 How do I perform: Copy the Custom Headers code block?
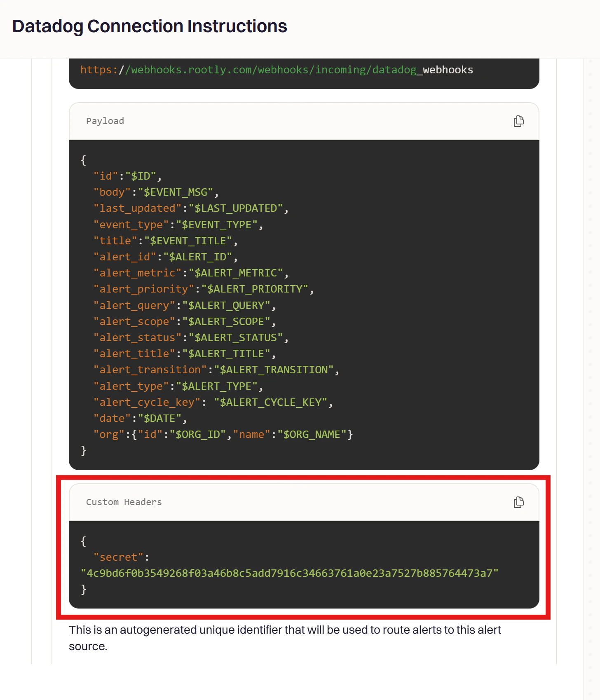pos(518,502)
